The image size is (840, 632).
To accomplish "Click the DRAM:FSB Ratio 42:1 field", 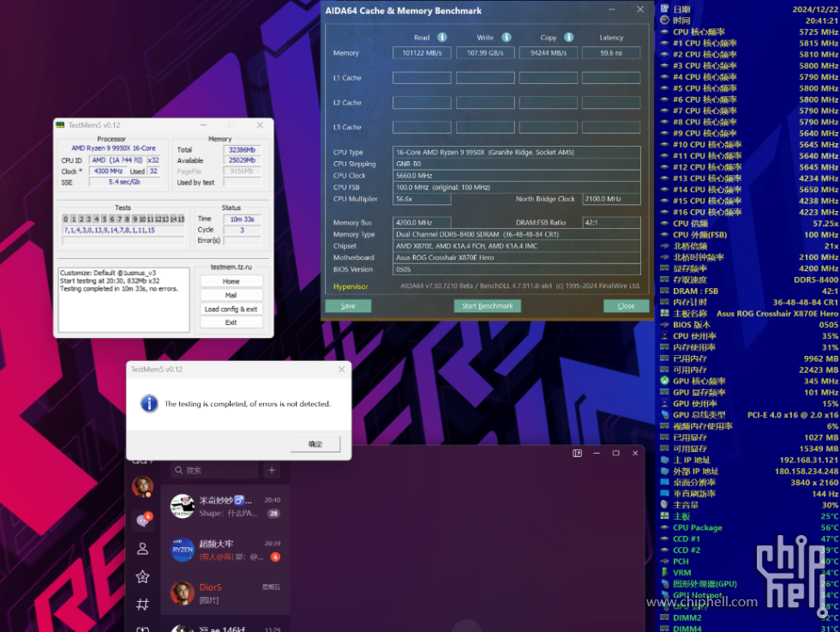I will (x=611, y=222).
